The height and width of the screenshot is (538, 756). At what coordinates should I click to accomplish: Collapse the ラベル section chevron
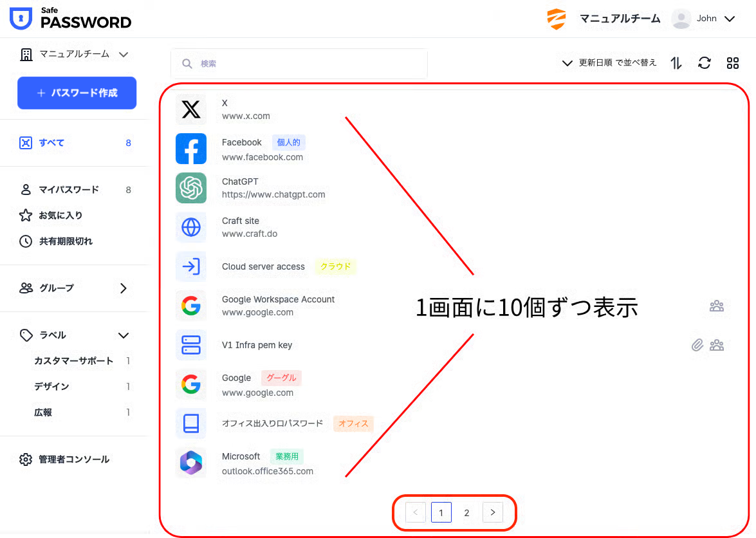click(124, 335)
